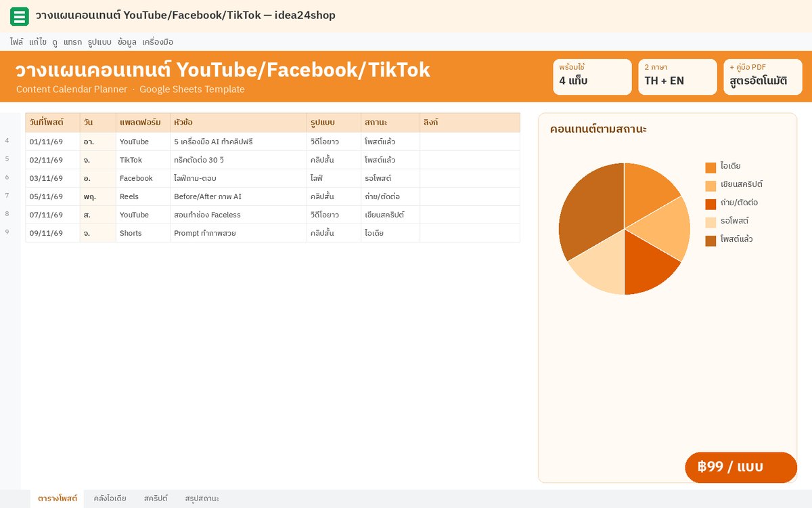
Task: Click date cell 02/11/69
Action: 53,160
